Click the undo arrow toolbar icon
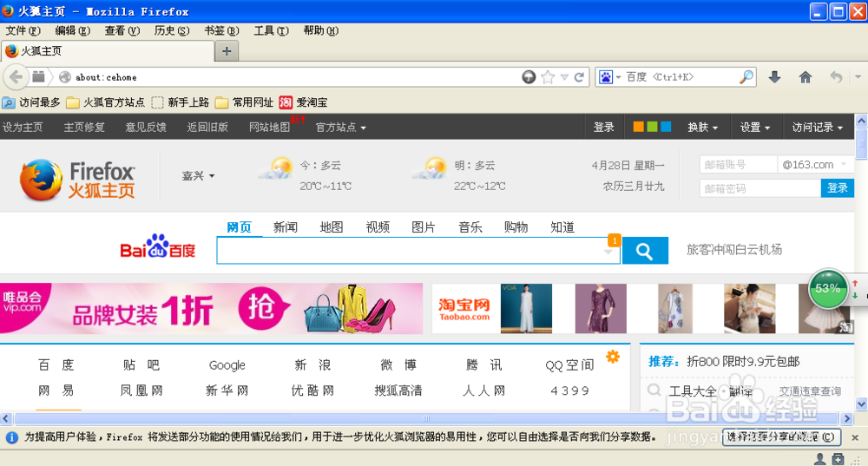The width and height of the screenshot is (868, 466). [836, 77]
